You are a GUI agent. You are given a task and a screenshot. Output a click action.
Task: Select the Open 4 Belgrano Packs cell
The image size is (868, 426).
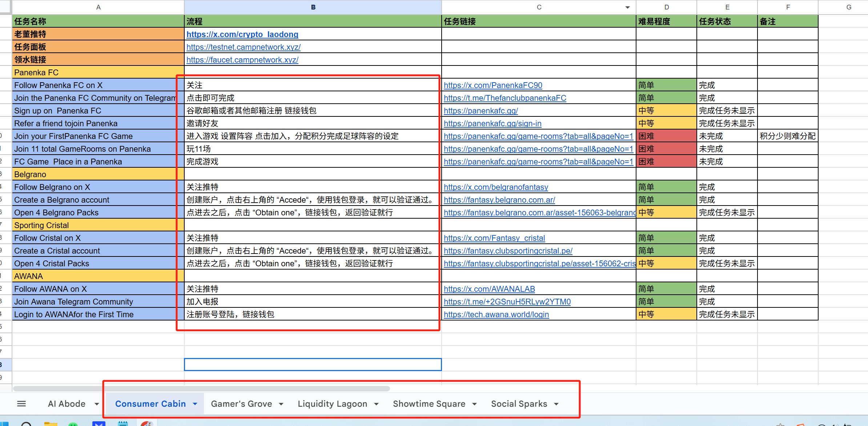point(98,212)
